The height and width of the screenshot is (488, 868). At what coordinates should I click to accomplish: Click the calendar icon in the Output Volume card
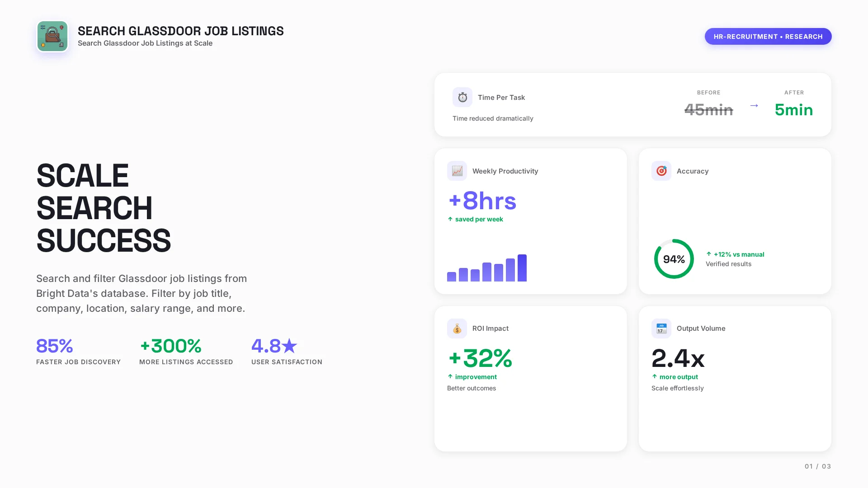661,328
